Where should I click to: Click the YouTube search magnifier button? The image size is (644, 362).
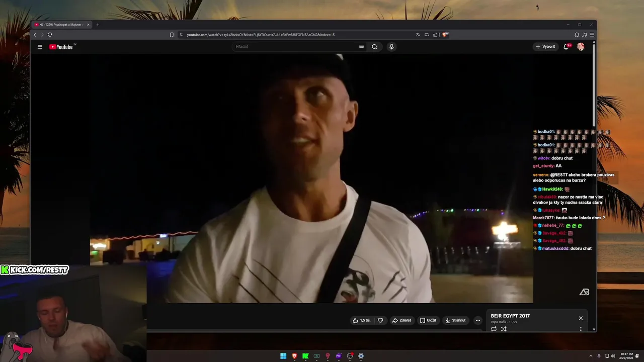point(374,47)
